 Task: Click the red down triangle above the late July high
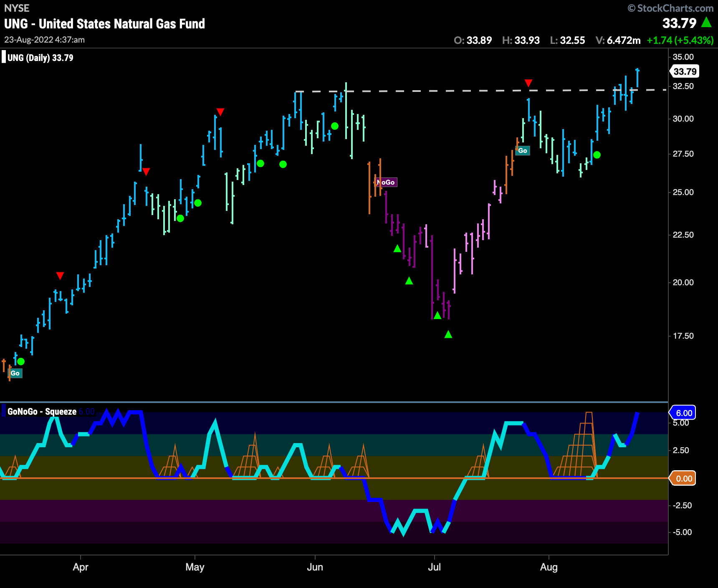point(528,83)
